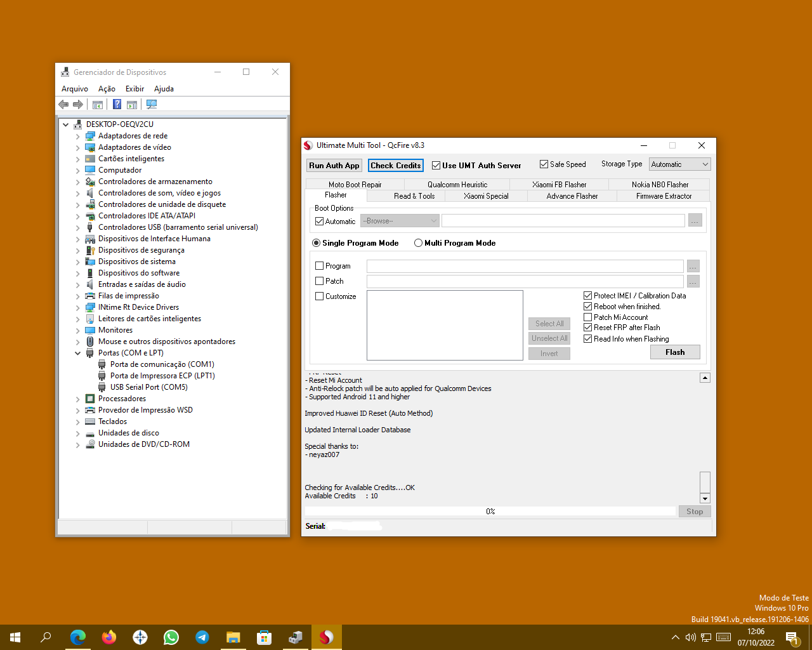Select the Processadores category icon
This screenshot has width=812, height=650.
click(x=90, y=399)
